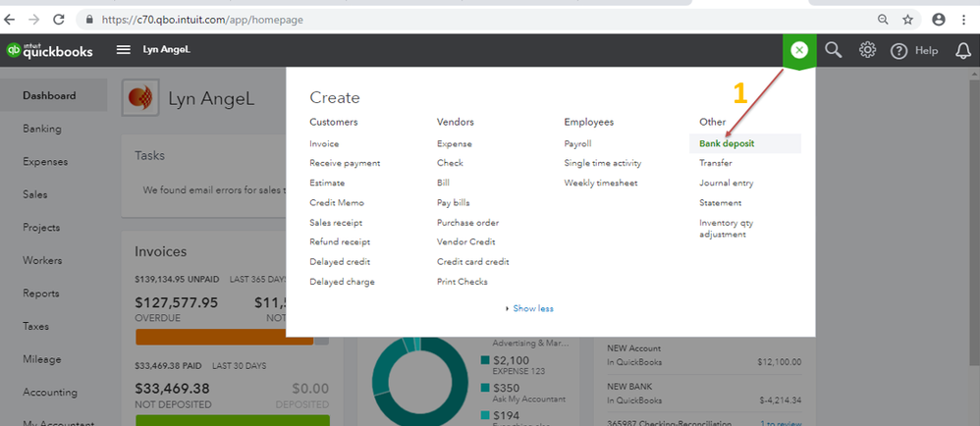
Task: Select Payroll under Employees
Action: 577,143
